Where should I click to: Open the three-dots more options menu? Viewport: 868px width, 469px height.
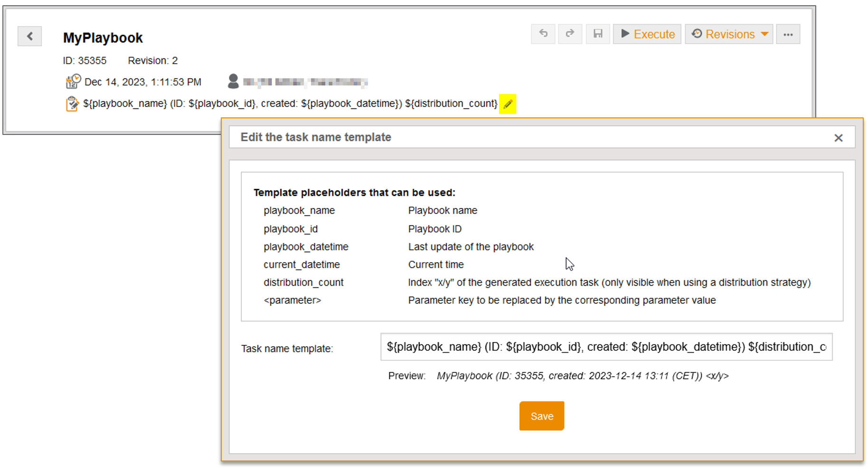pyautogui.click(x=788, y=34)
